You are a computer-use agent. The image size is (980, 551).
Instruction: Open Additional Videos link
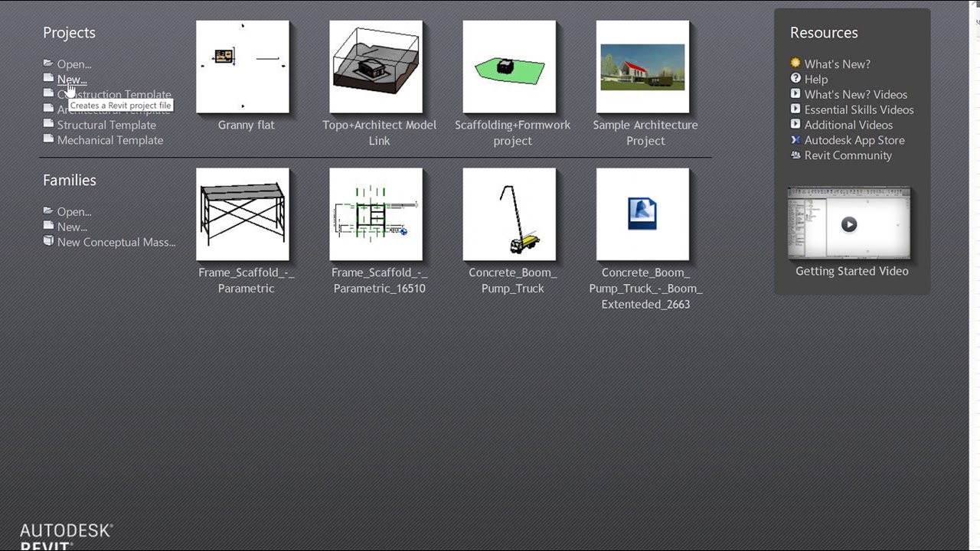(848, 125)
